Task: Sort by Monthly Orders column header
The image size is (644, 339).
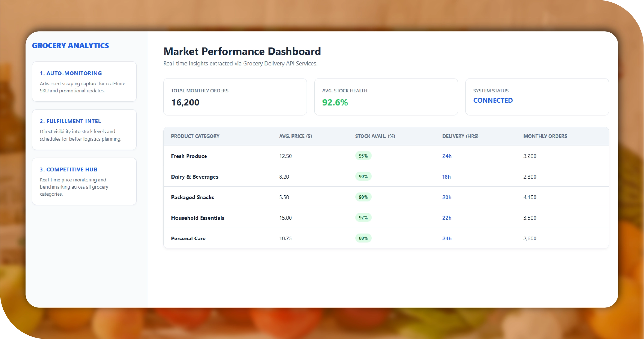Action: point(545,136)
